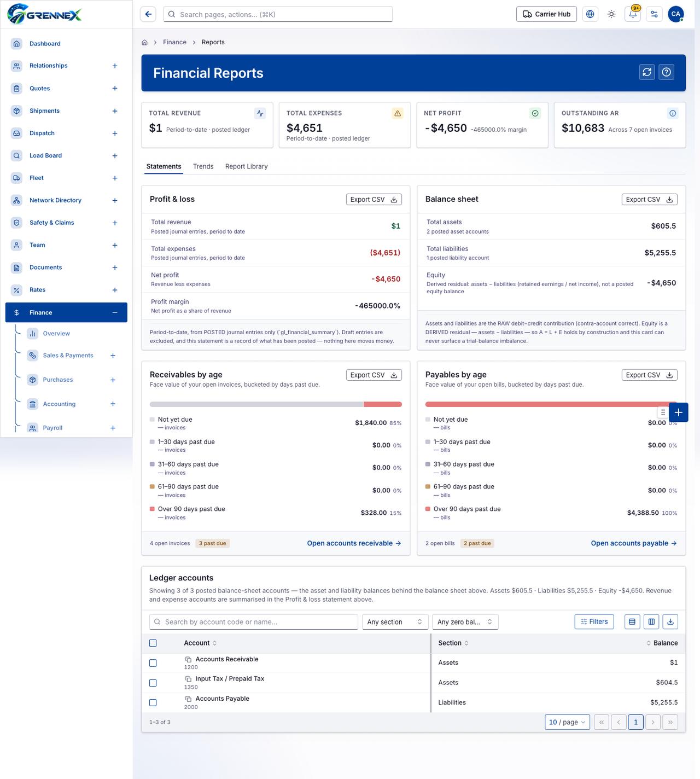This screenshot has width=700, height=779.
Task: Switch to the Report Library tab
Action: 247,166
